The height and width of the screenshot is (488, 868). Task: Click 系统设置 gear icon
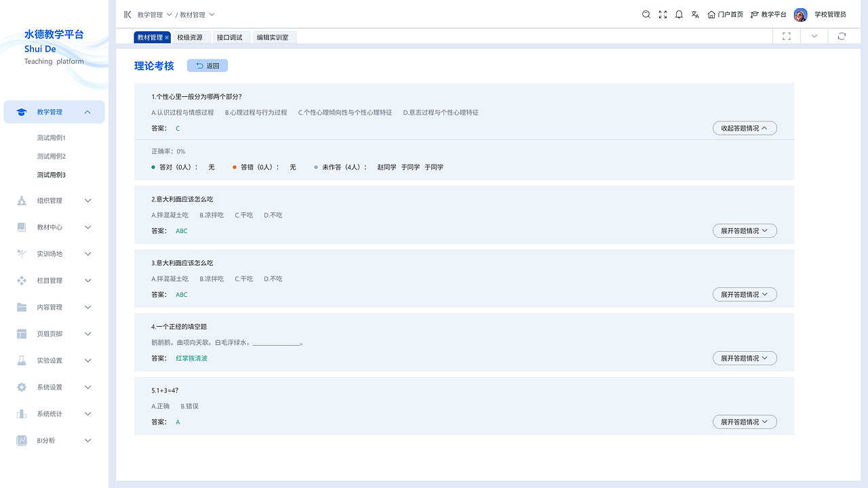pos(22,387)
